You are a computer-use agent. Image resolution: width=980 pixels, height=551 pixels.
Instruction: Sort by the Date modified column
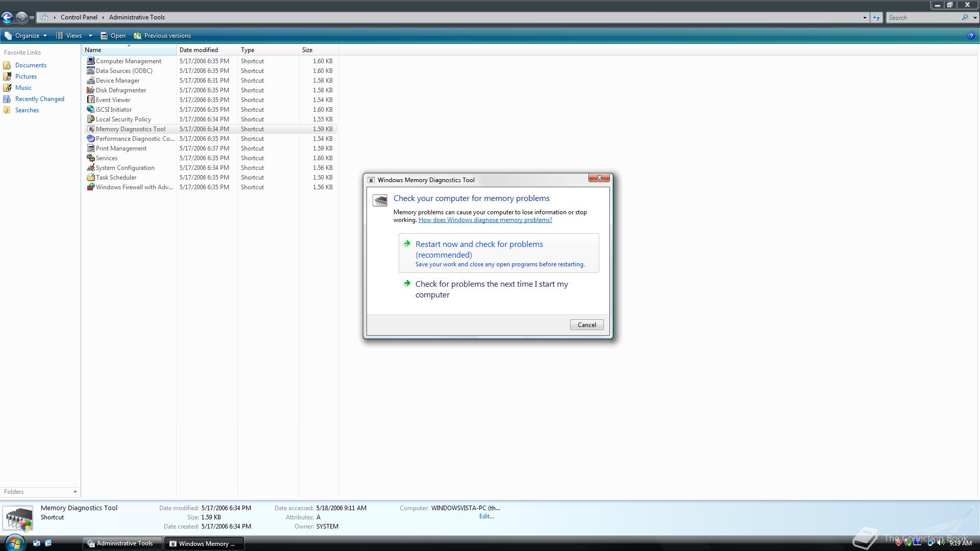(207, 50)
